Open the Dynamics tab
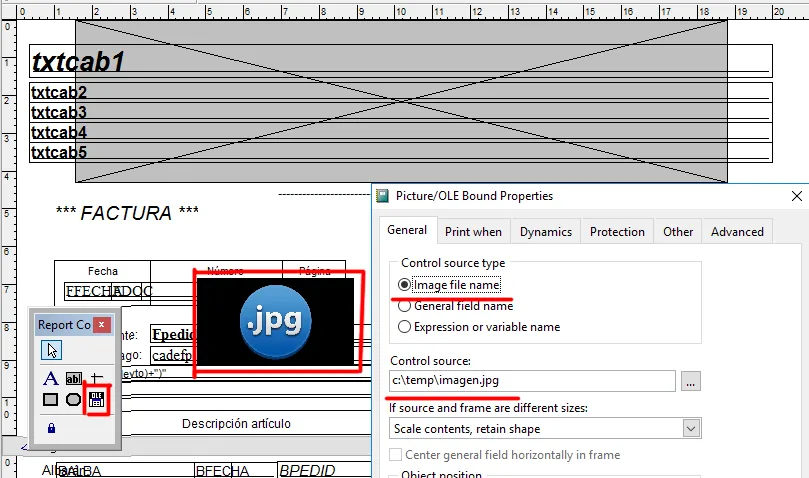This screenshot has width=809, height=478. 545,231
